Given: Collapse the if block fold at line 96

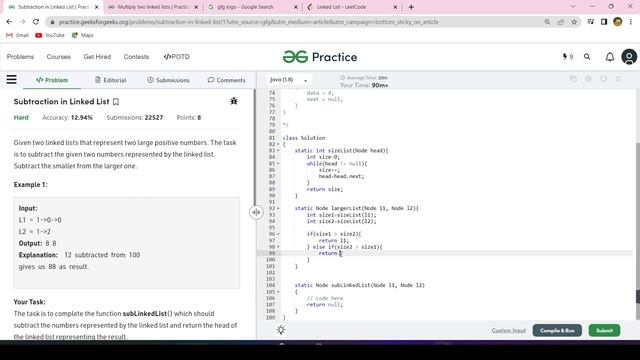Looking at the screenshot, I should (278, 234).
